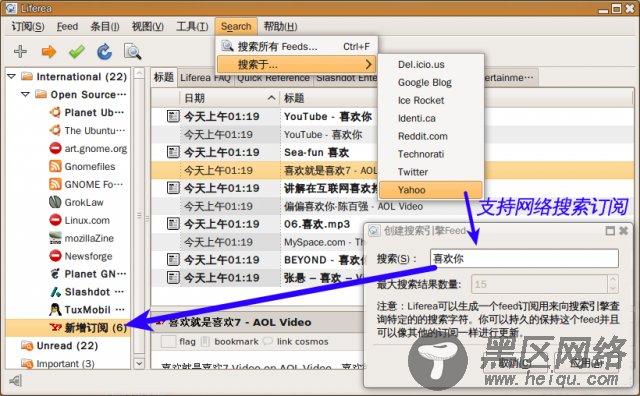Close the 创建搜索引擎Feed dialog

pyautogui.click(x=623, y=231)
